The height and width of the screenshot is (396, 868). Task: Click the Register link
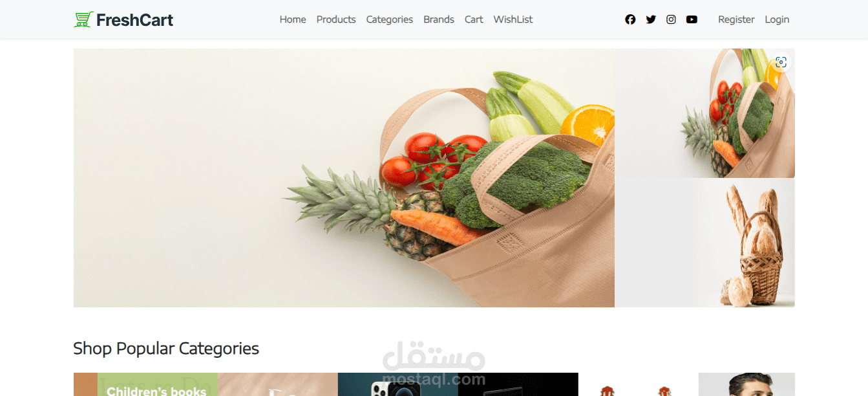pyautogui.click(x=736, y=19)
